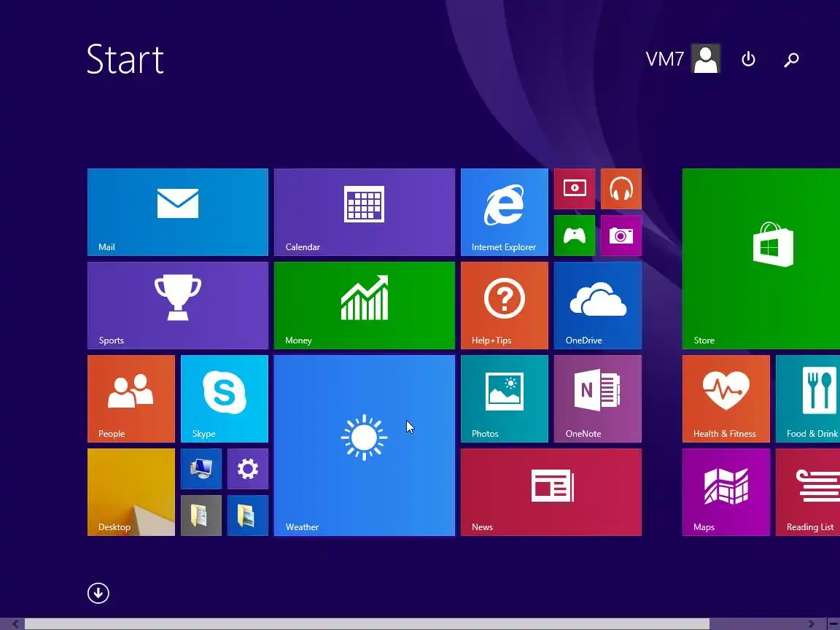The image size is (840, 630).
Task: Open the OneNote tile
Action: pos(598,399)
